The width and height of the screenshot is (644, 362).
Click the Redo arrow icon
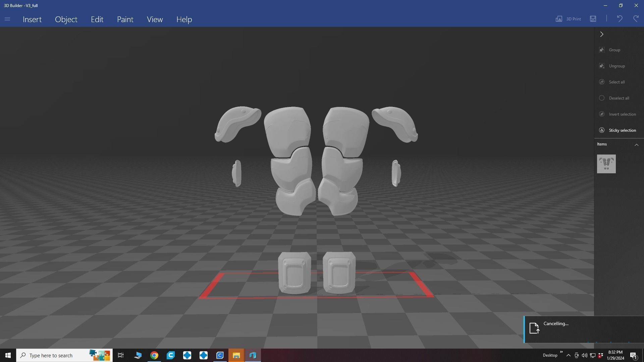[636, 19]
